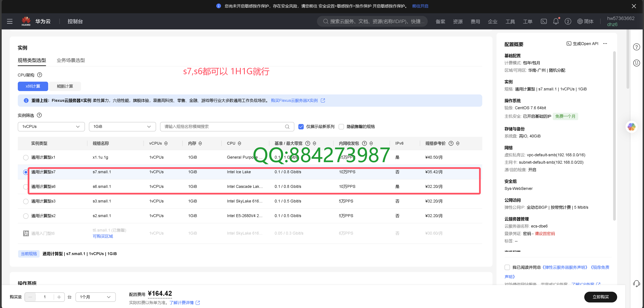Click 购买Flexus云服务器X实例 link
Image resolution: width=644 pixels, height=308 pixels.
[298, 100]
